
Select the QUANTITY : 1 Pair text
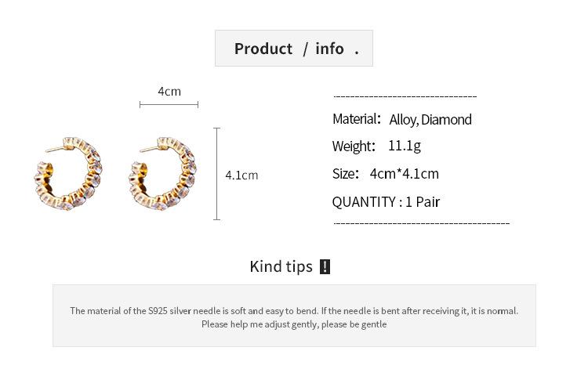click(x=386, y=201)
